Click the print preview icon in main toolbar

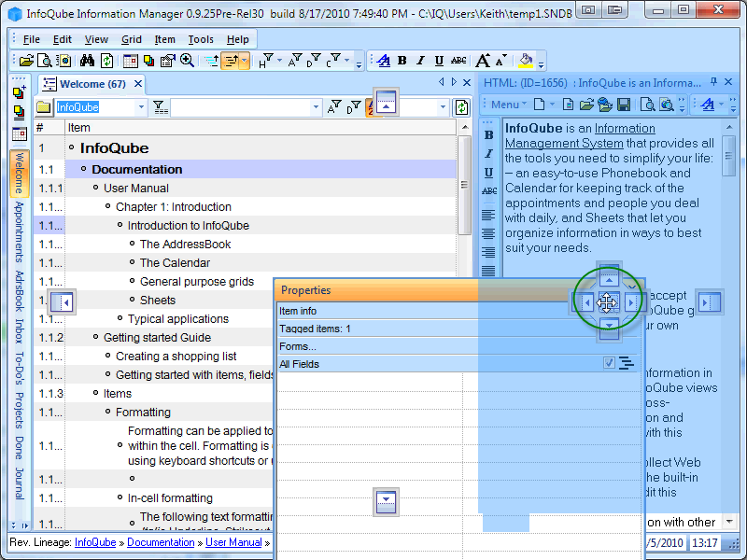coord(45,61)
